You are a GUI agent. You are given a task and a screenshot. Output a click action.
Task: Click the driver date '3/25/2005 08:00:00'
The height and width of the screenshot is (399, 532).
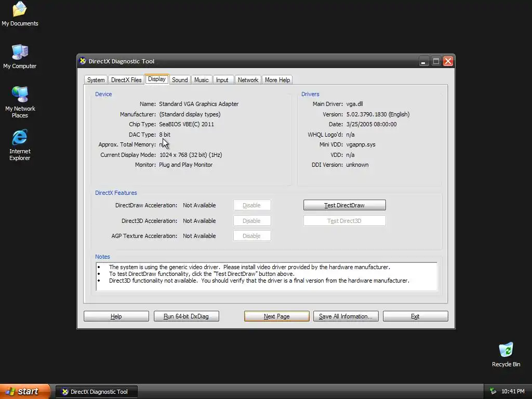point(371,124)
